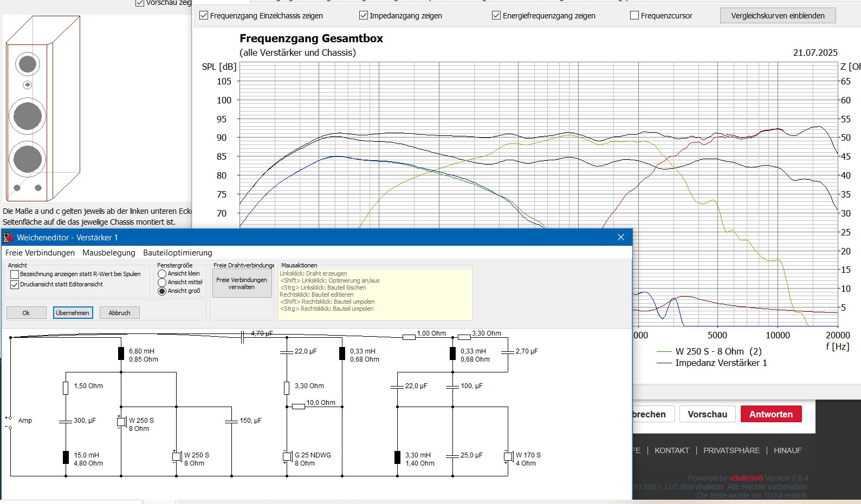Disable Impedanzgang zeigen checkbox
The image size is (861, 504).
tap(364, 16)
